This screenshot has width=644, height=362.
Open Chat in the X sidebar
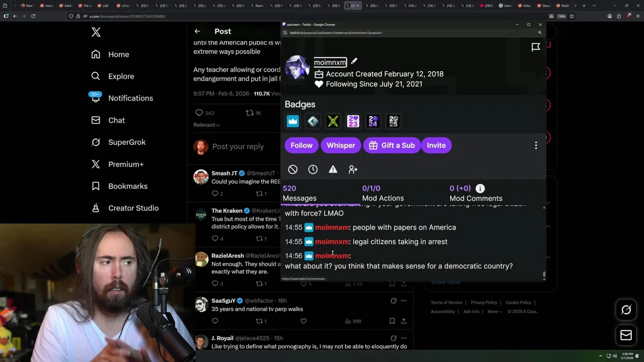coord(108,120)
